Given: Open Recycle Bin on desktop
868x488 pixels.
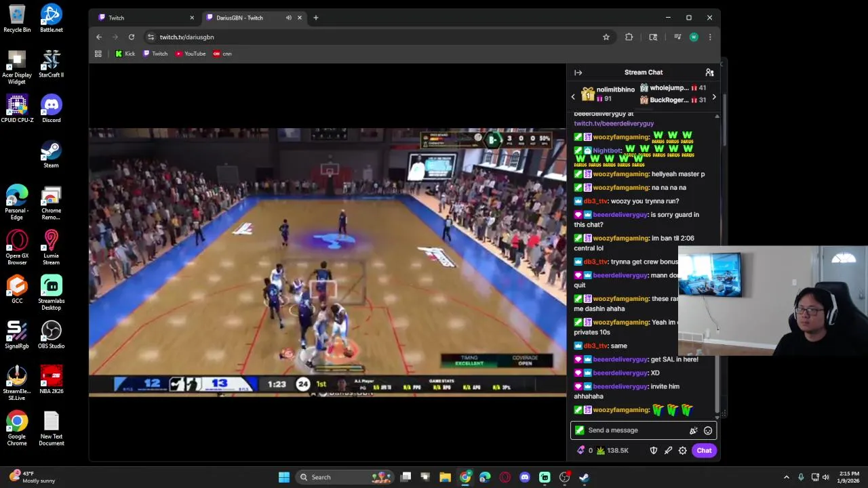Looking at the screenshot, I should 17,18.
